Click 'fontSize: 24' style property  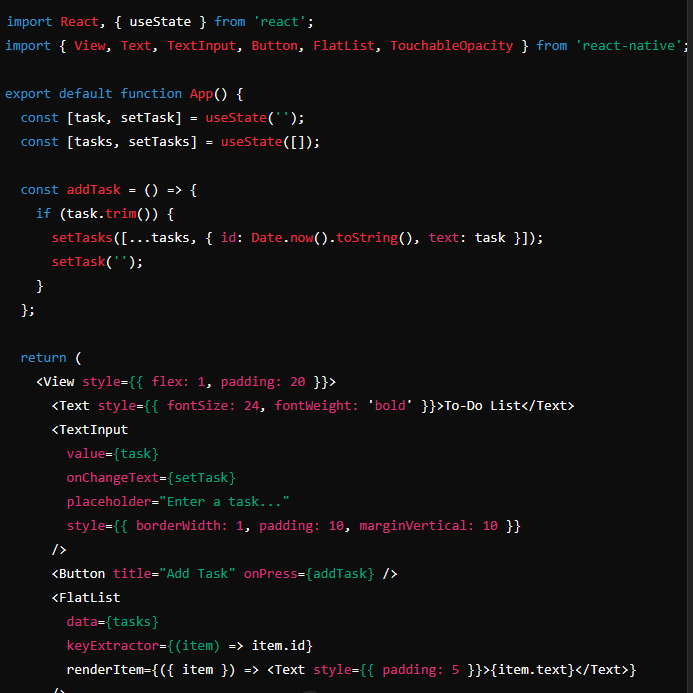tap(213, 405)
